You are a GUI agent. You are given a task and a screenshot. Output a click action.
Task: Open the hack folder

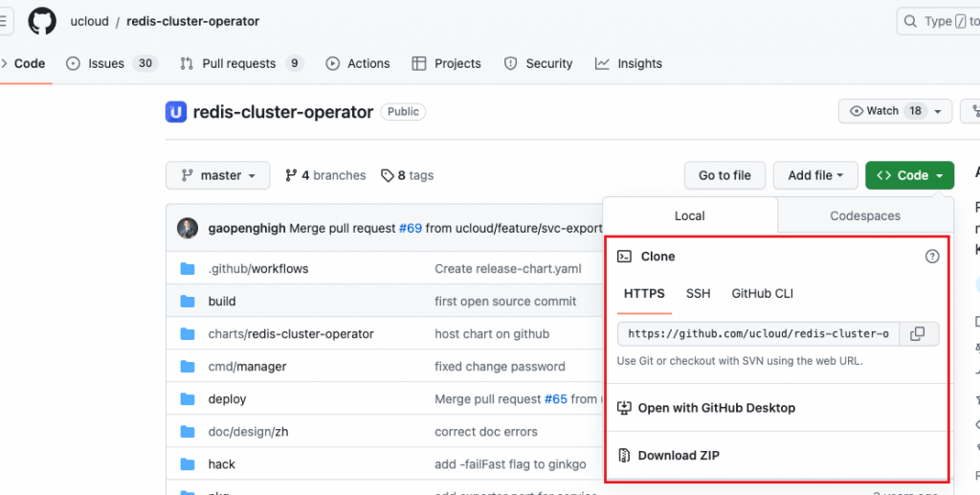pyautogui.click(x=222, y=464)
